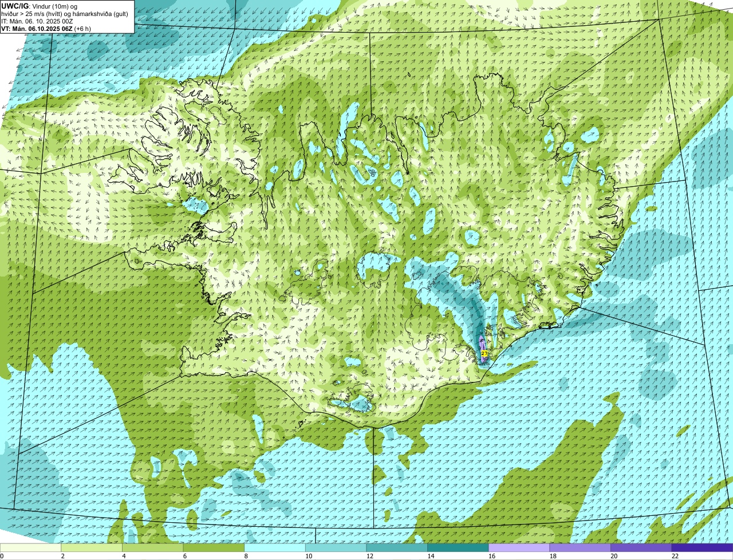Select the 4–6 m/s legend swatch
This screenshot has width=733, height=560.
pos(152,548)
